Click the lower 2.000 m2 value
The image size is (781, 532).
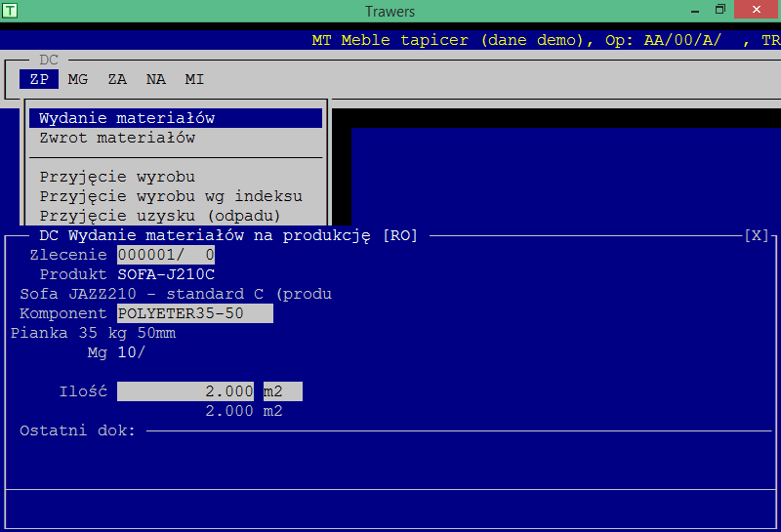click(243, 411)
